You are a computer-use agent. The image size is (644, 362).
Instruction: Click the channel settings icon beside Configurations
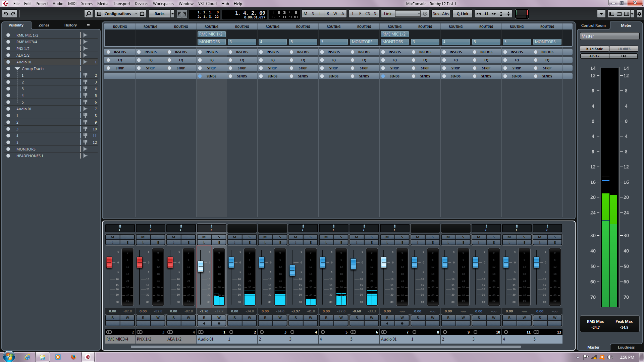pyautogui.click(x=142, y=14)
